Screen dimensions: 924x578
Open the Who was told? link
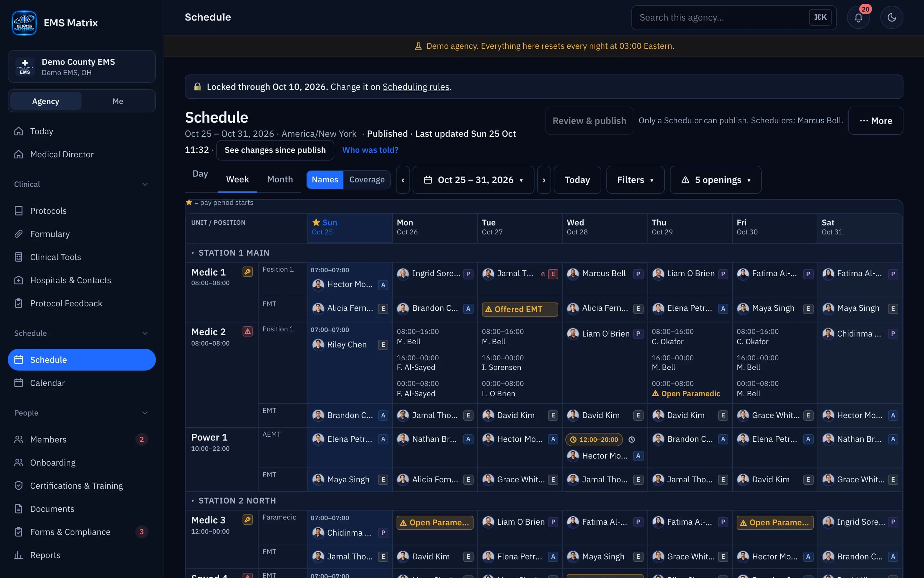(370, 150)
